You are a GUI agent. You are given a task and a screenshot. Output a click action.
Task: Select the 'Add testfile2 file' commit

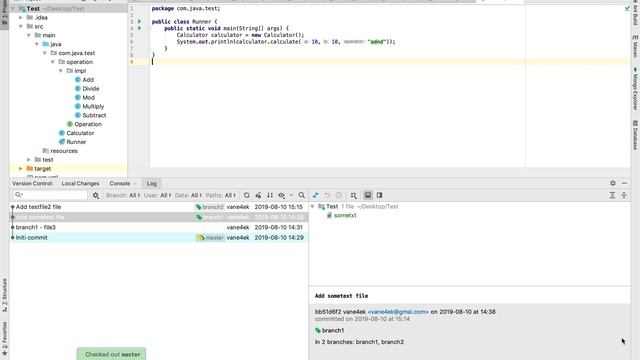159,207
